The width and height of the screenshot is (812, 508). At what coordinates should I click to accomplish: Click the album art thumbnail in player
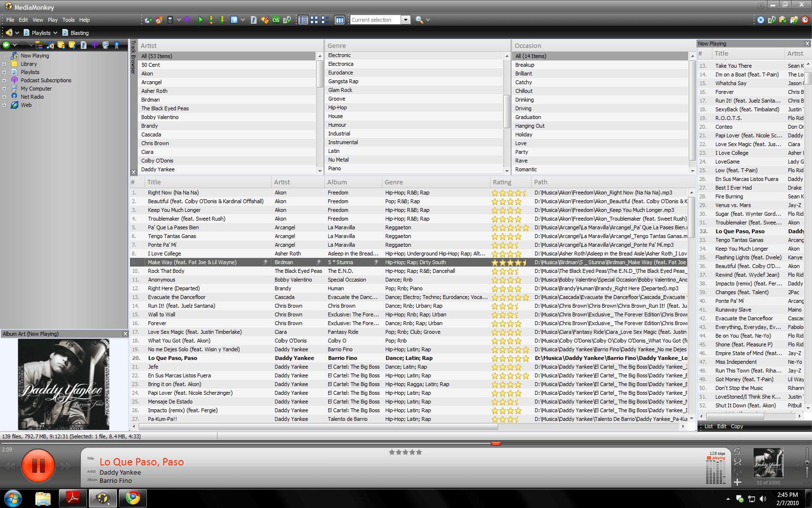coord(768,463)
